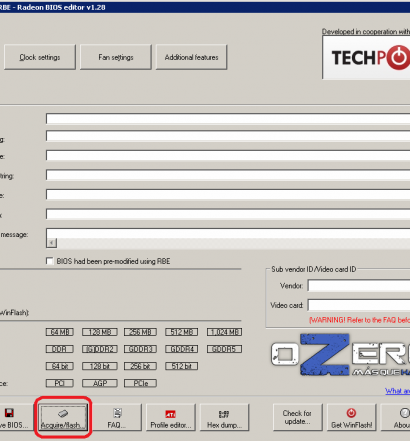Select the 512 MB memory size indicator

pos(182,332)
